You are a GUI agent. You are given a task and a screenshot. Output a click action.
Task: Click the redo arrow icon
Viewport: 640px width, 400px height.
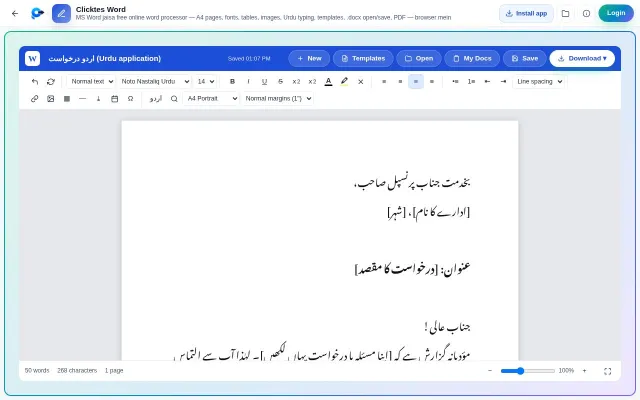coord(51,82)
